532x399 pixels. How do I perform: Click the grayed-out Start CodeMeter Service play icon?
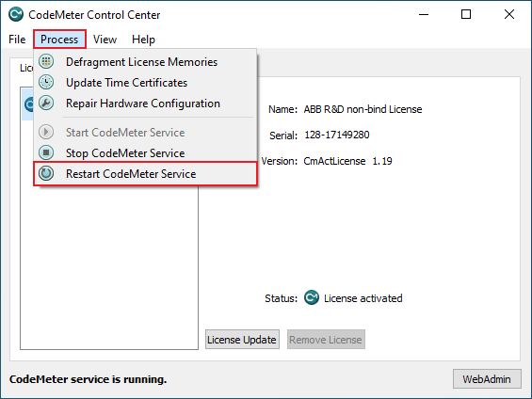[46, 132]
